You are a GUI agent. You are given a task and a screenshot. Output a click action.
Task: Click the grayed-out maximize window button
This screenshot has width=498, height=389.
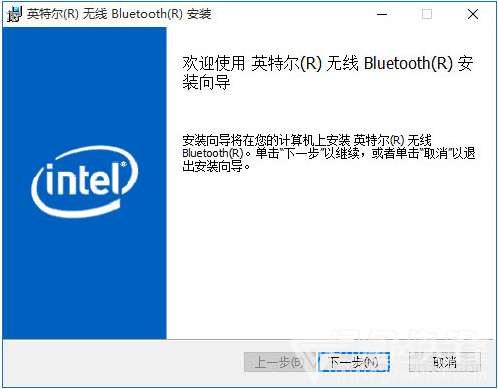point(427,14)
